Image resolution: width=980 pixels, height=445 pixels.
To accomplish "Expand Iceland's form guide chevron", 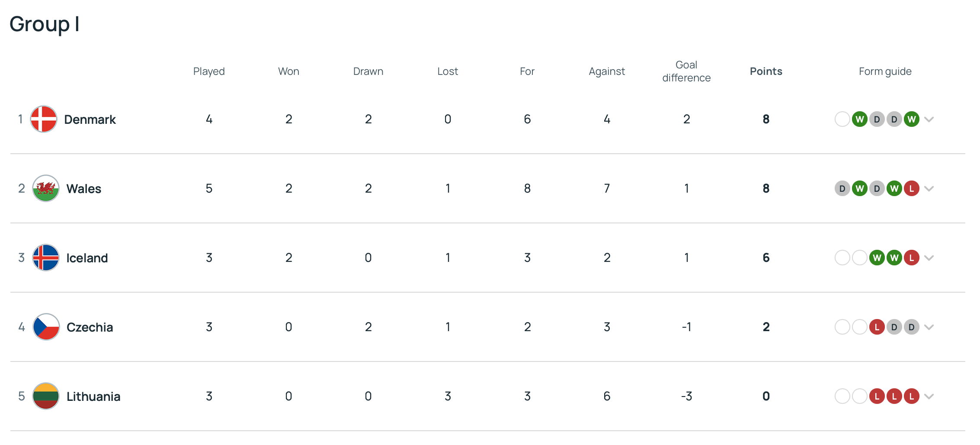I will [929, 258].
